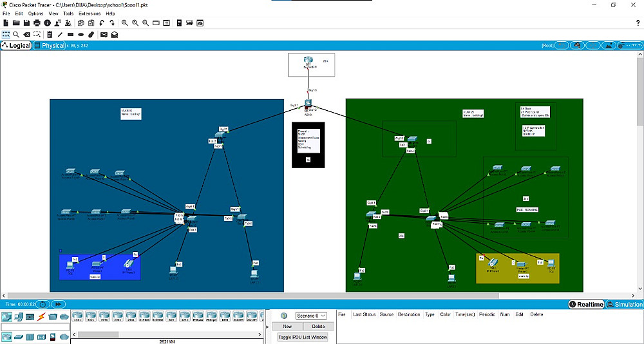This screenshot has width=644, height=344.
Task: Click the Save floppy disk icon
Action: tap(26, 23)
